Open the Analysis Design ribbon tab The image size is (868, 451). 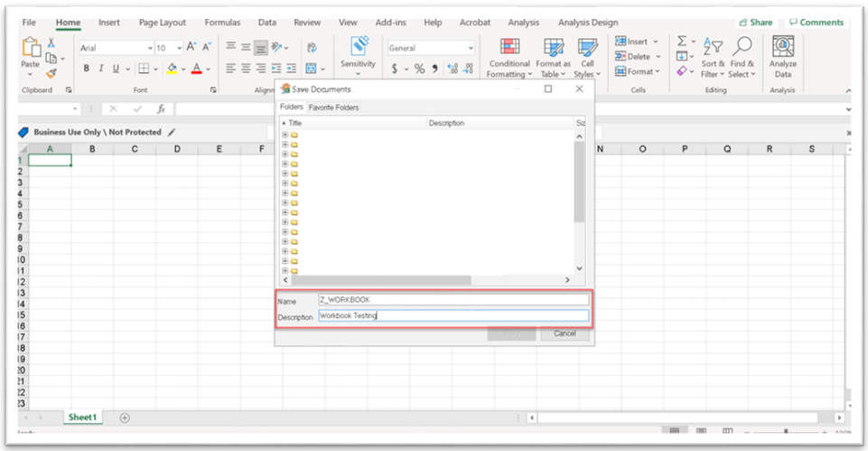(588, 22)
